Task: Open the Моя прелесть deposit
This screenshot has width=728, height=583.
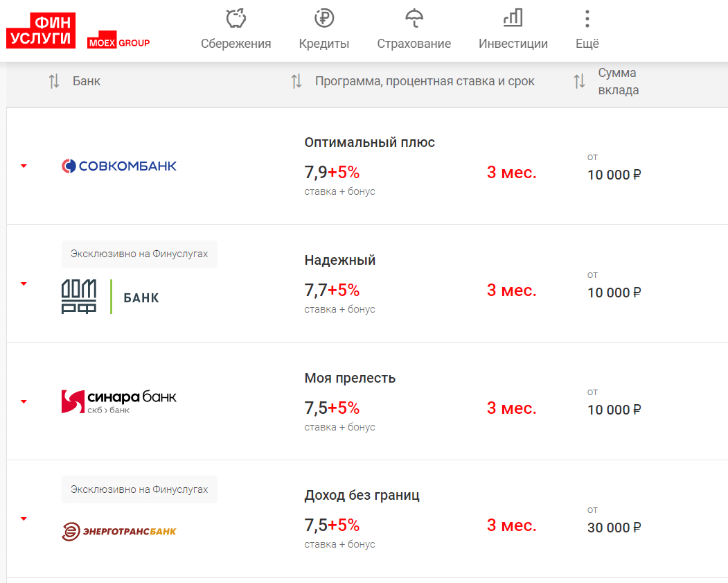Action: pyautogui.click(x=350, y=378)
